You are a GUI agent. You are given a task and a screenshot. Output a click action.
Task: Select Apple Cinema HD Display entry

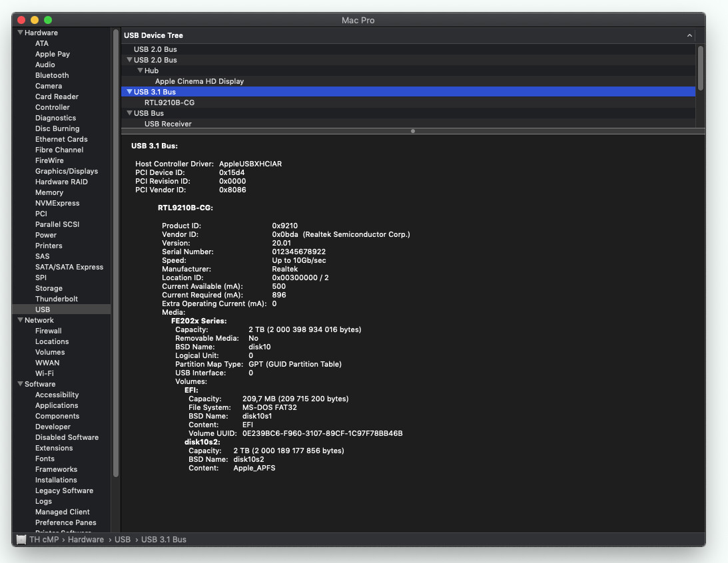tap(199, 81)
